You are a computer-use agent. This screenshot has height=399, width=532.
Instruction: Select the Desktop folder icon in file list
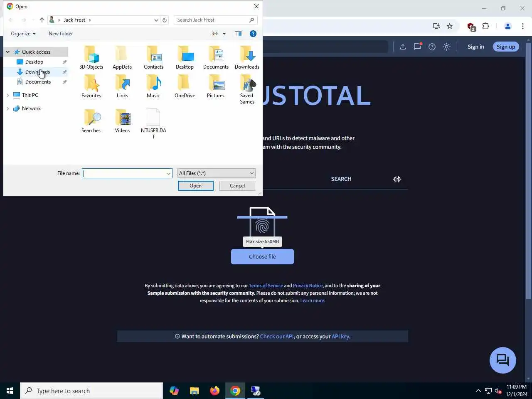pos(185,57)
